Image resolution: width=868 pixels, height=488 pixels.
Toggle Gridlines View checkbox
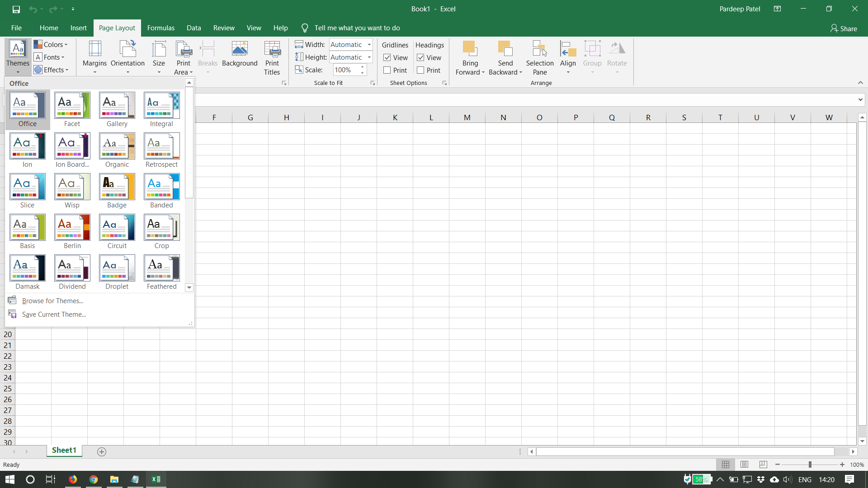point(387,57)
